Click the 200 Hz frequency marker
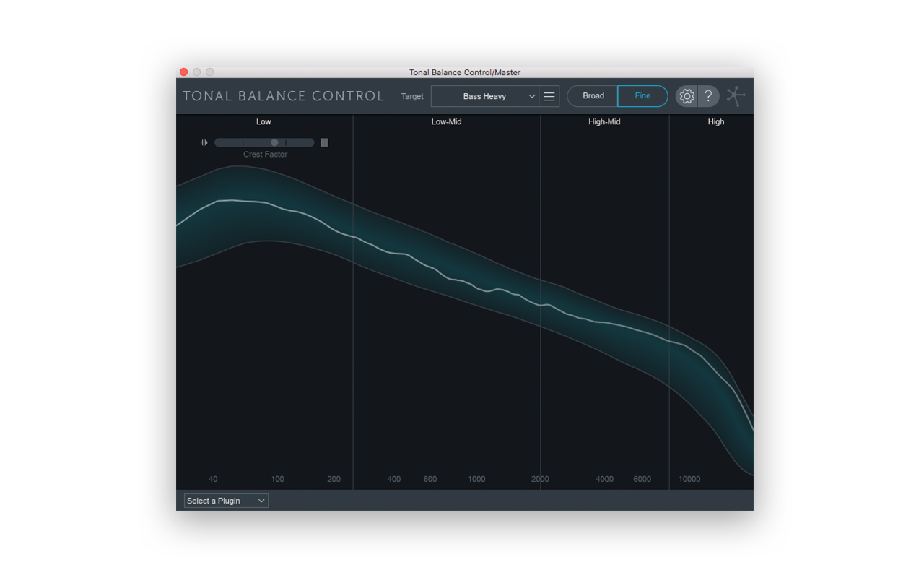The width and height of the screenshot is (924, 578). click(x=334, y=479)
